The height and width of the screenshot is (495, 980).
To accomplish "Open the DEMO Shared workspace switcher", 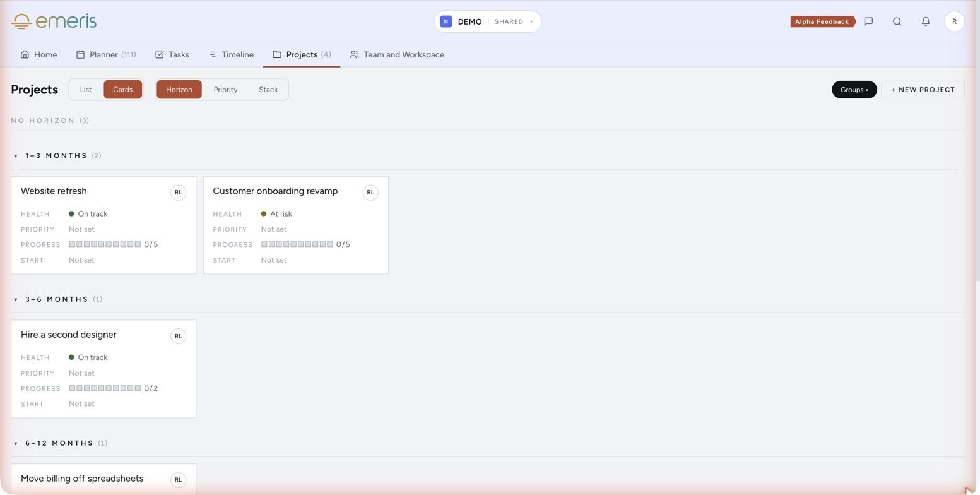I will [x=488, y=21].
